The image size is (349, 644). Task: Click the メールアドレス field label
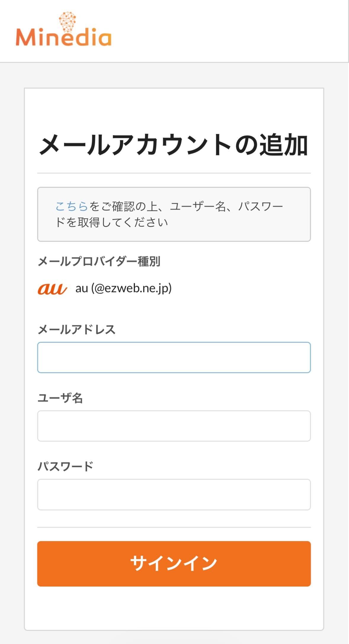point(76,329)
